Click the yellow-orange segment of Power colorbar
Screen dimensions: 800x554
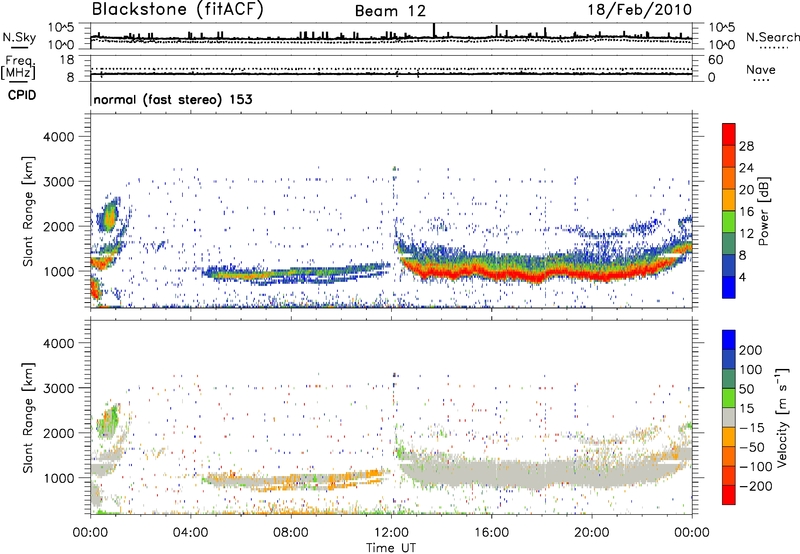pyautogui.click(x=729, y=199)
